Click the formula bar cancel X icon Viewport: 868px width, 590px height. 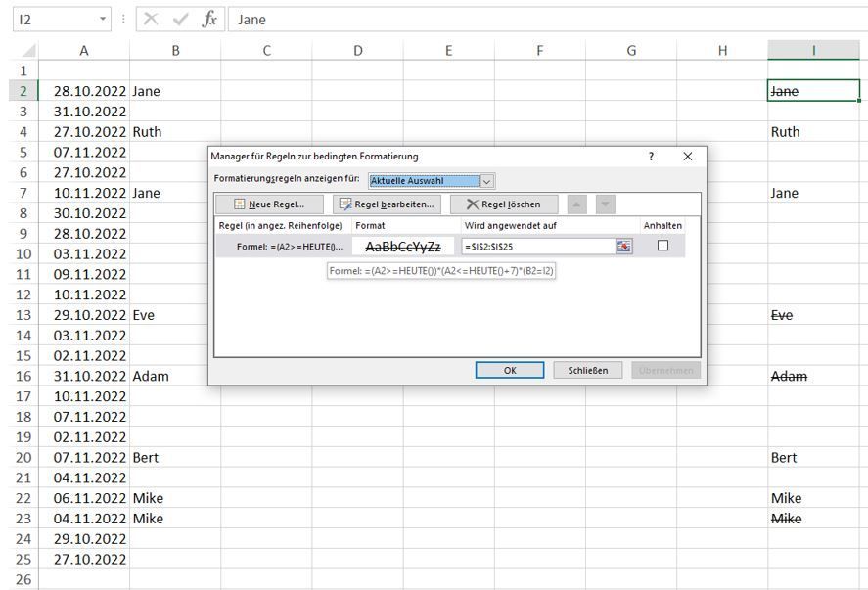coord(151,20)
